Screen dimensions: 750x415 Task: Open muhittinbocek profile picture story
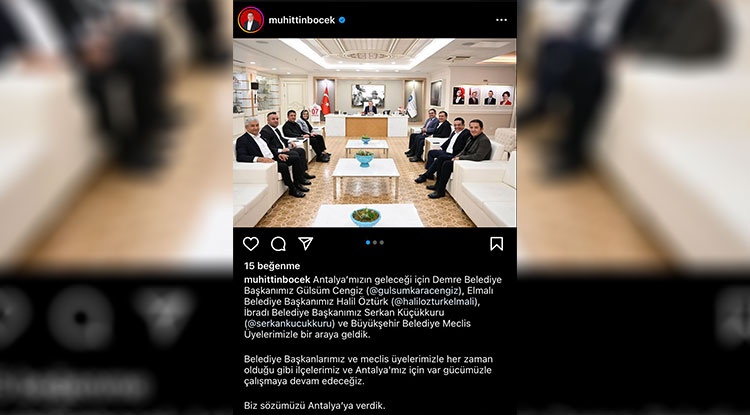pos(251,20)
